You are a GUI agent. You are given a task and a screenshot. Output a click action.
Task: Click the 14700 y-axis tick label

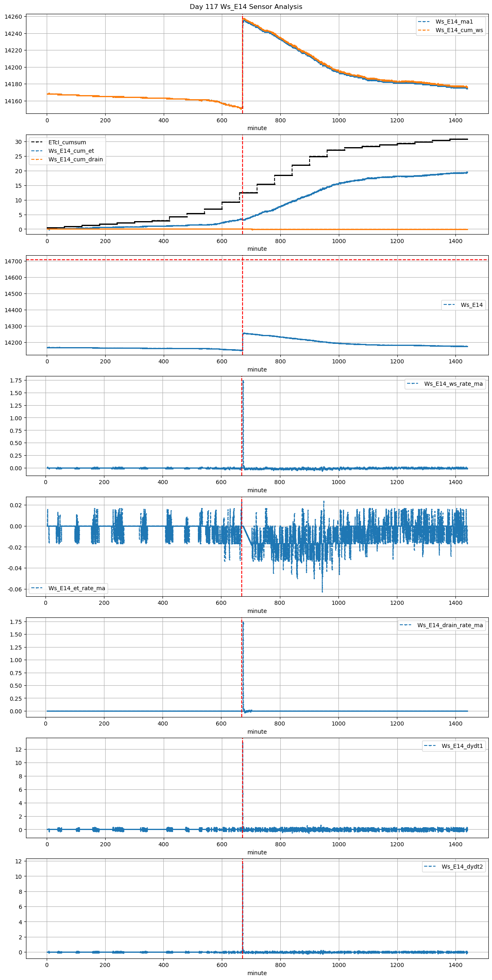13,261
